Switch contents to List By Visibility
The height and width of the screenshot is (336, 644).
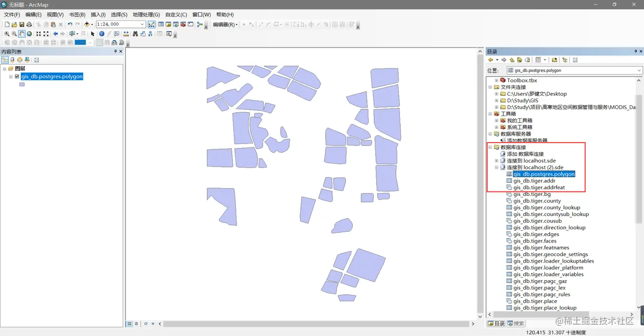(x=20, y=60)
